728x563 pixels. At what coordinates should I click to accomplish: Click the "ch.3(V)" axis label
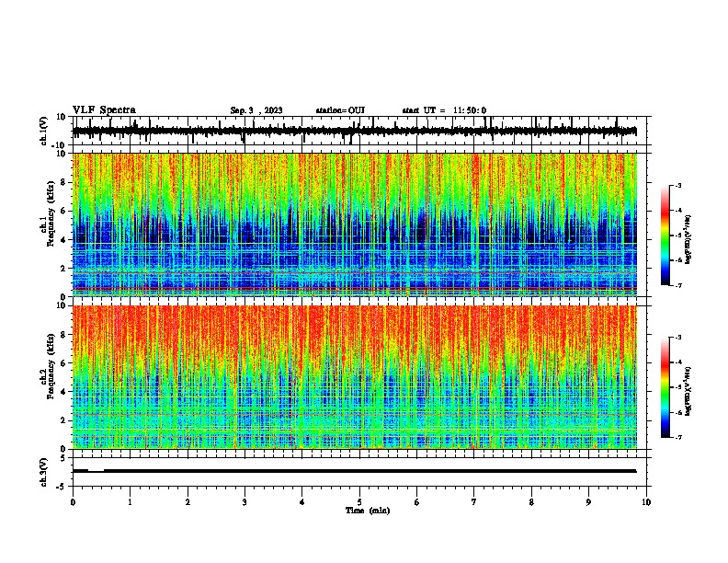(44, 472)
